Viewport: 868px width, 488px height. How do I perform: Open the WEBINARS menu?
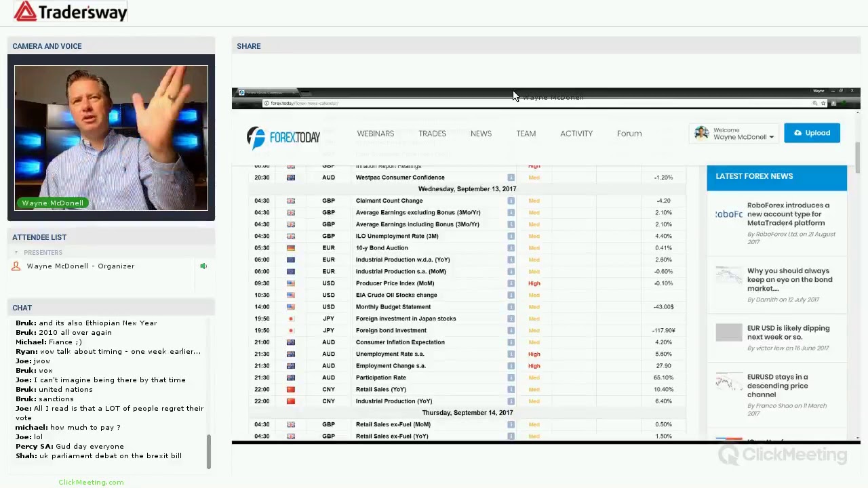[x=376, y=134]
